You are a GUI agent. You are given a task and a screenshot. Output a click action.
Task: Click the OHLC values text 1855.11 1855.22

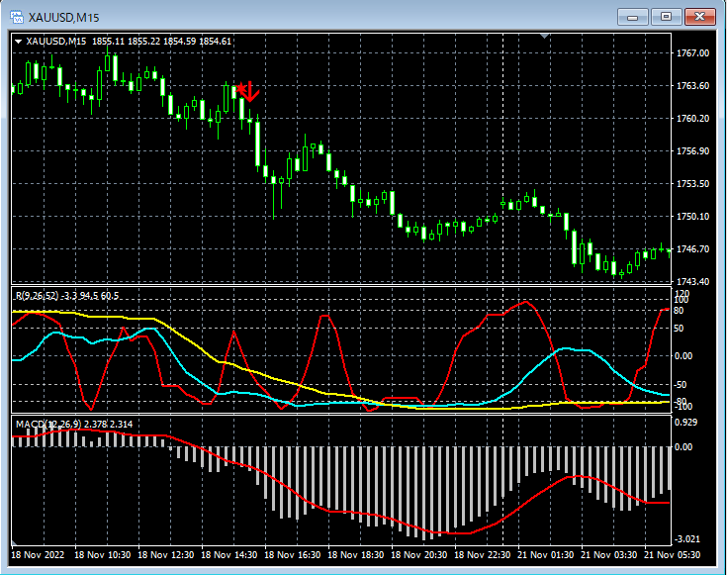126,42
